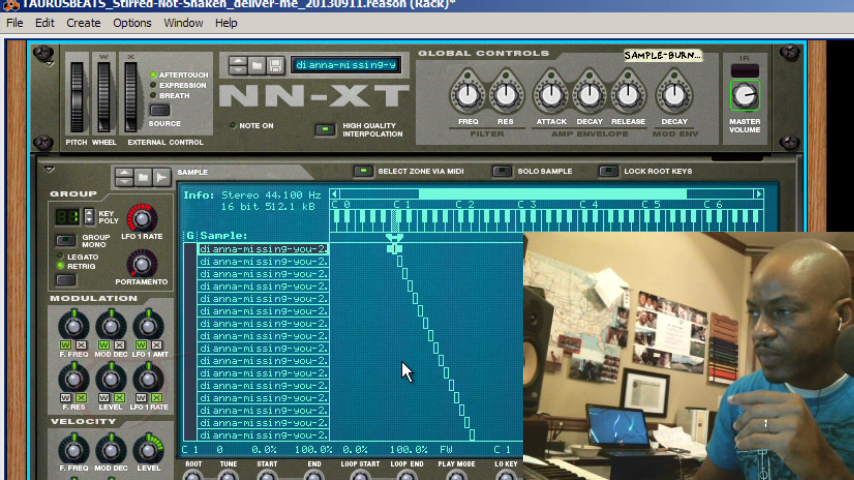The image size is (854, 480).
Task: Enable Select Zone Via MIDI
Action: coord(363,171)
